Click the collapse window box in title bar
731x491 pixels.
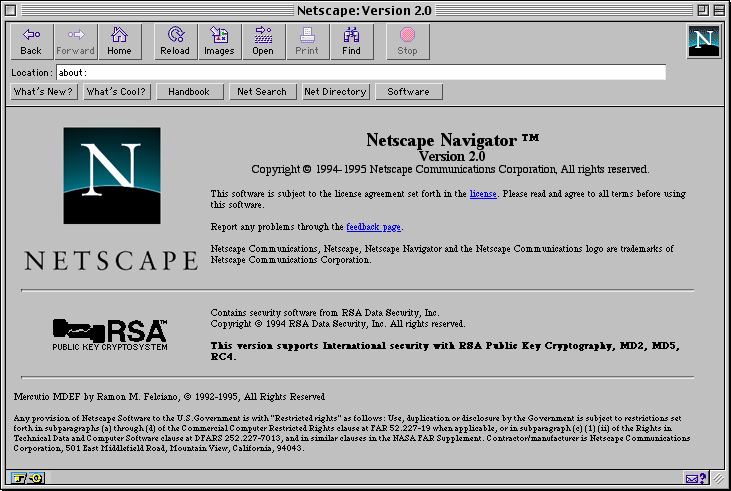click(x=719, y=10)
